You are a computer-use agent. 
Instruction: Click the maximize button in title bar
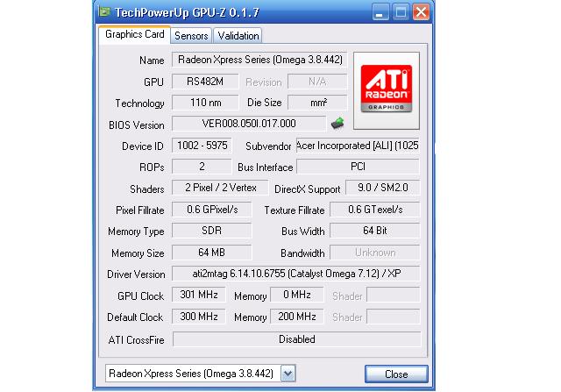tap(401, 12)
